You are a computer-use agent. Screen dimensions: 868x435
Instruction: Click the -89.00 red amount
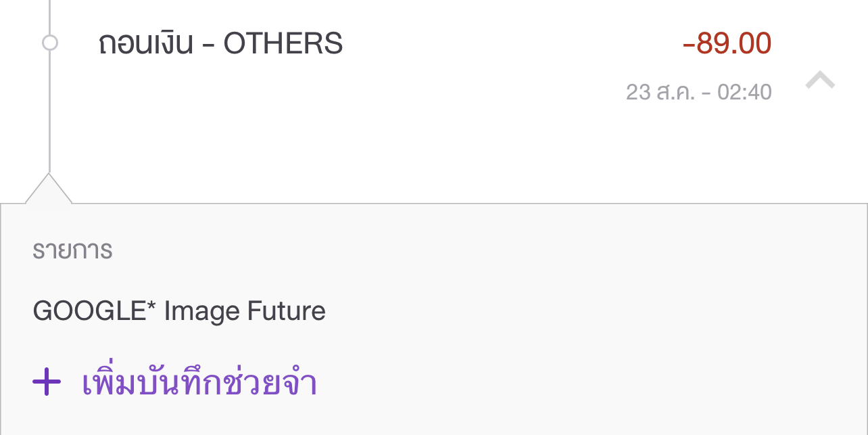[727, 43]
